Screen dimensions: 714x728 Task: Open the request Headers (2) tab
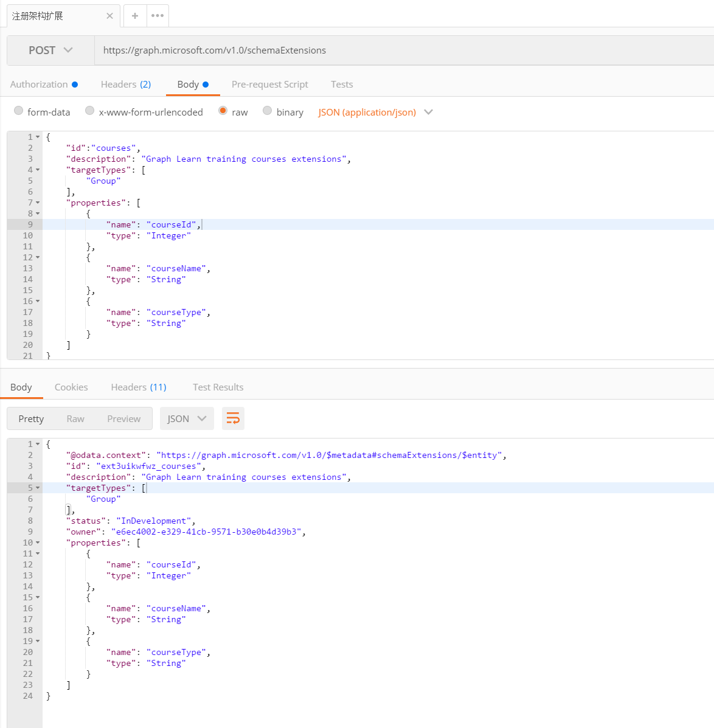[125, 85]
